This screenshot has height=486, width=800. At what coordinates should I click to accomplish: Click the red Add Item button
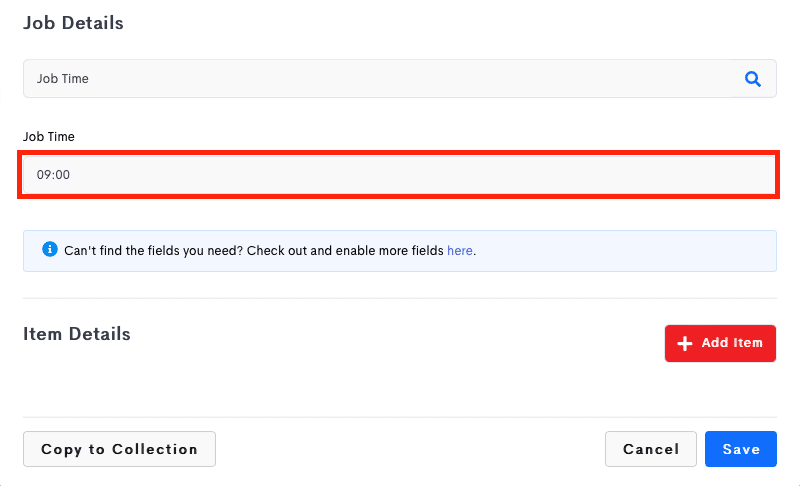[720, 343]
